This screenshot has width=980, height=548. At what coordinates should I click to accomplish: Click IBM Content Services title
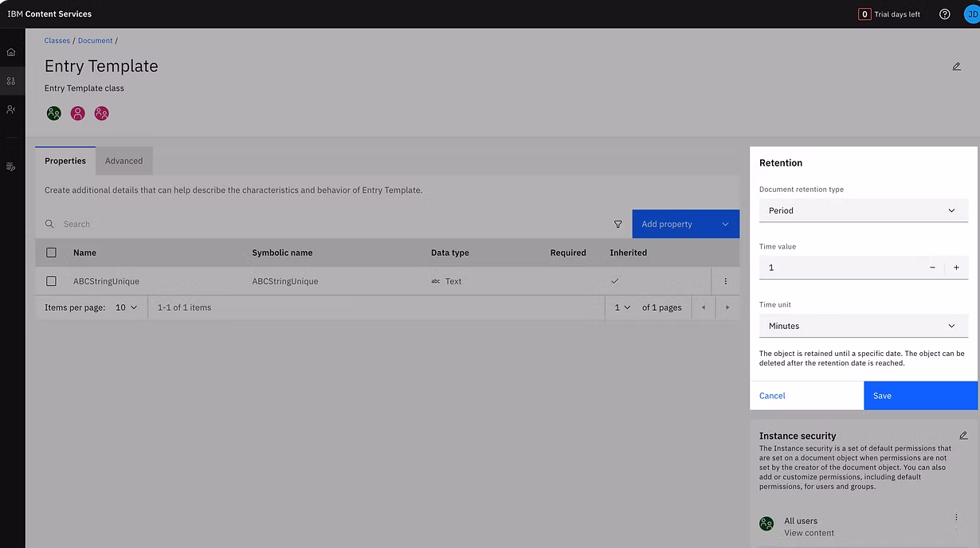49,14
